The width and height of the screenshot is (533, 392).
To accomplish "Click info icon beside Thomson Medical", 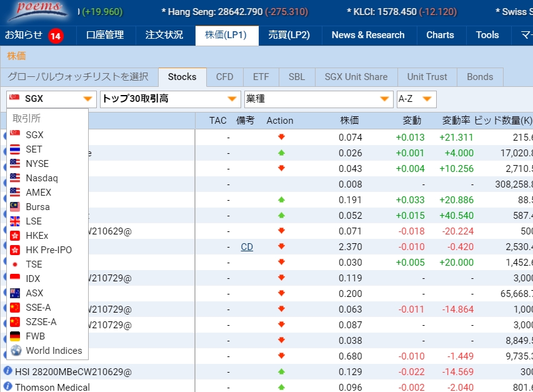I will click(7, 386).
